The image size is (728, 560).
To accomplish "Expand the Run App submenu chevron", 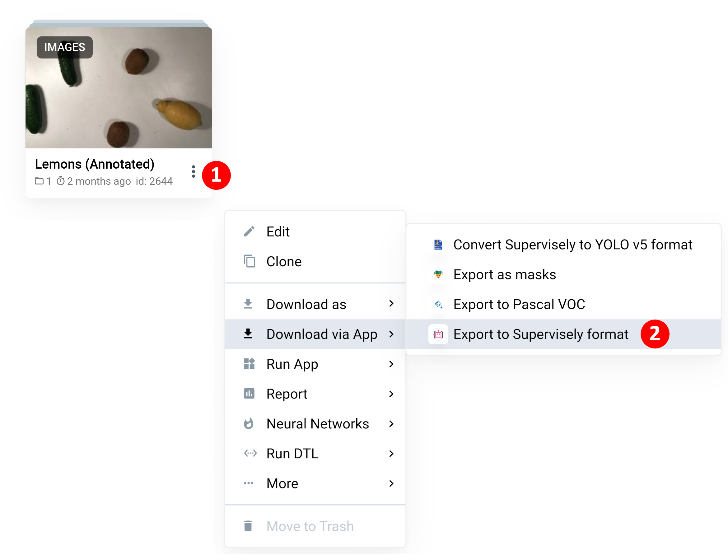I will 391,364.
